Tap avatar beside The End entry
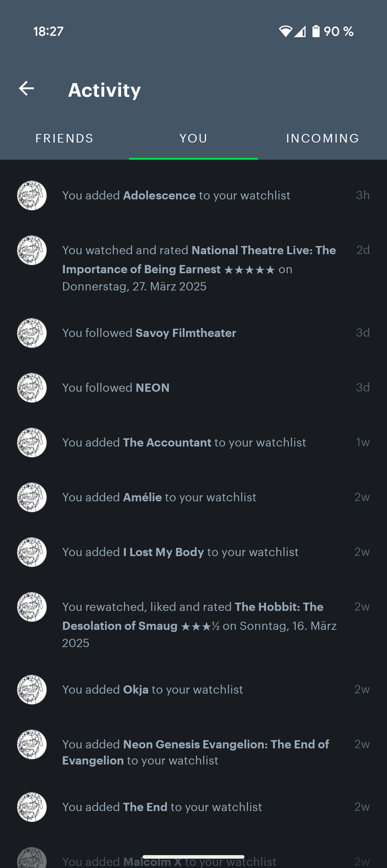This screenshot has width=387, height=868. pos(32,807)
